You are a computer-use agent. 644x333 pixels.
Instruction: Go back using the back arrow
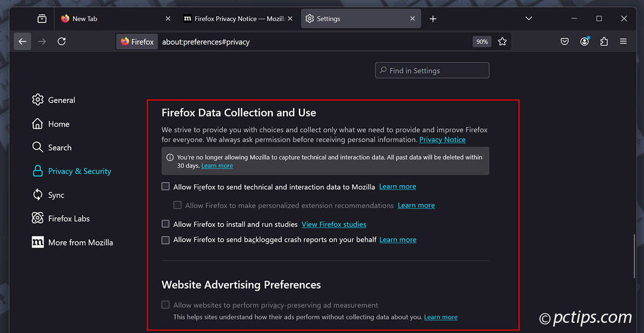tap(22, 41)
